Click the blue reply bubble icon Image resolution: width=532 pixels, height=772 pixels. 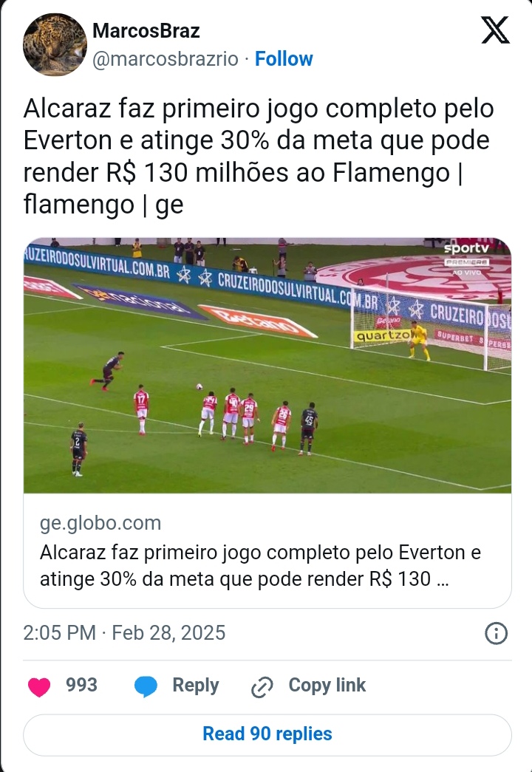coord(146,686)
